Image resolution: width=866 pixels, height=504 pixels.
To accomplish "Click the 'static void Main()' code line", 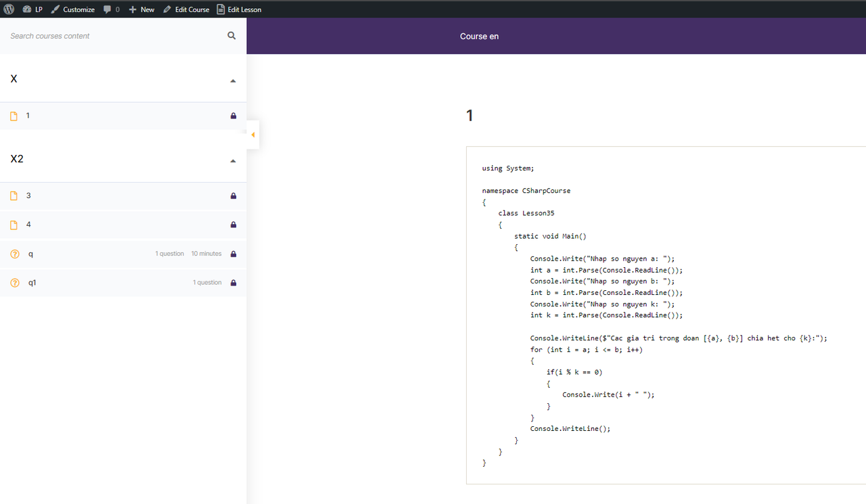I will click(x=550, y=236).
